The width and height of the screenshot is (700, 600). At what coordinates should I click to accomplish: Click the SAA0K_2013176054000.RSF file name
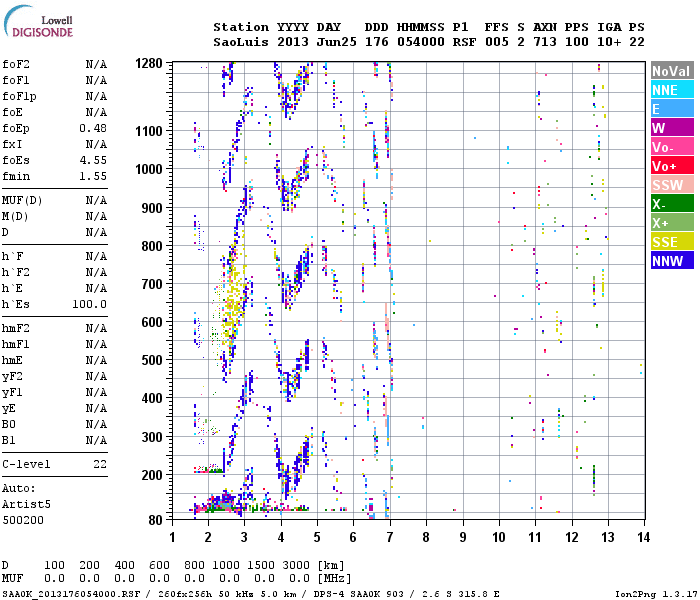coord(71,594)
